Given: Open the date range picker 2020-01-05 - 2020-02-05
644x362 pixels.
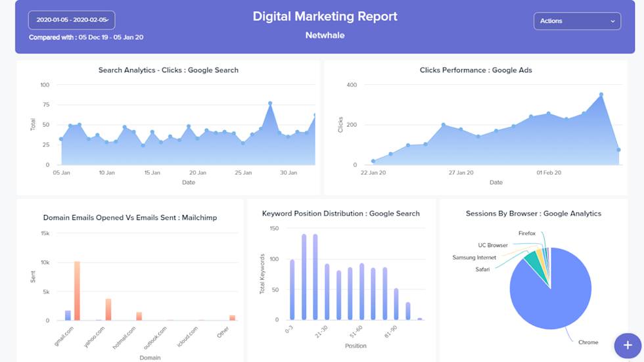Looking at the screenshot, I should (x=72, y=20).
